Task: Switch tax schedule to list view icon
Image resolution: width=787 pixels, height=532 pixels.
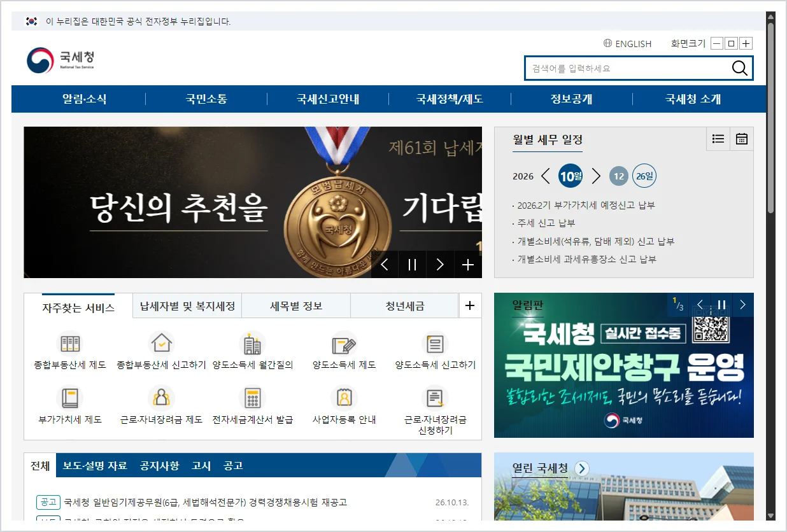Action: click(718, 139)
